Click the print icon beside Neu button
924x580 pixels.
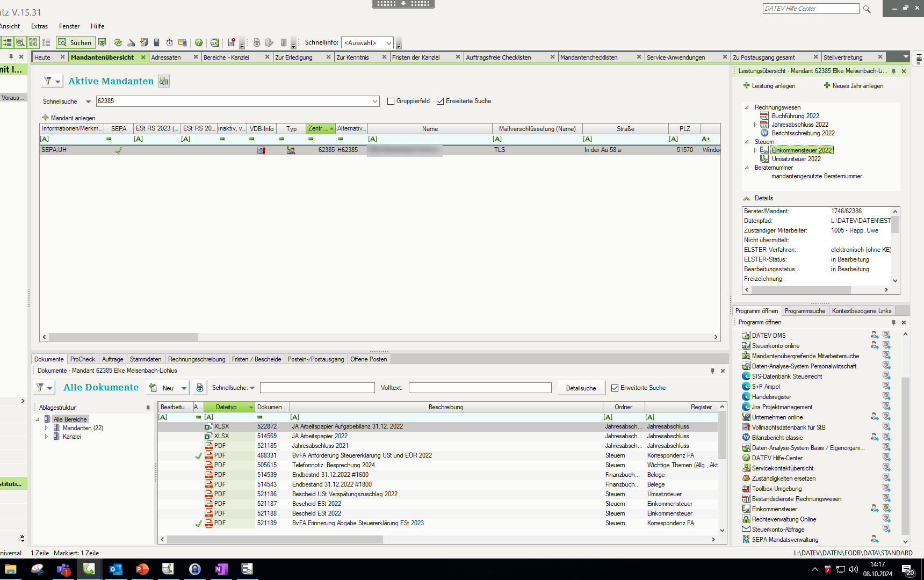coord(200,388)
